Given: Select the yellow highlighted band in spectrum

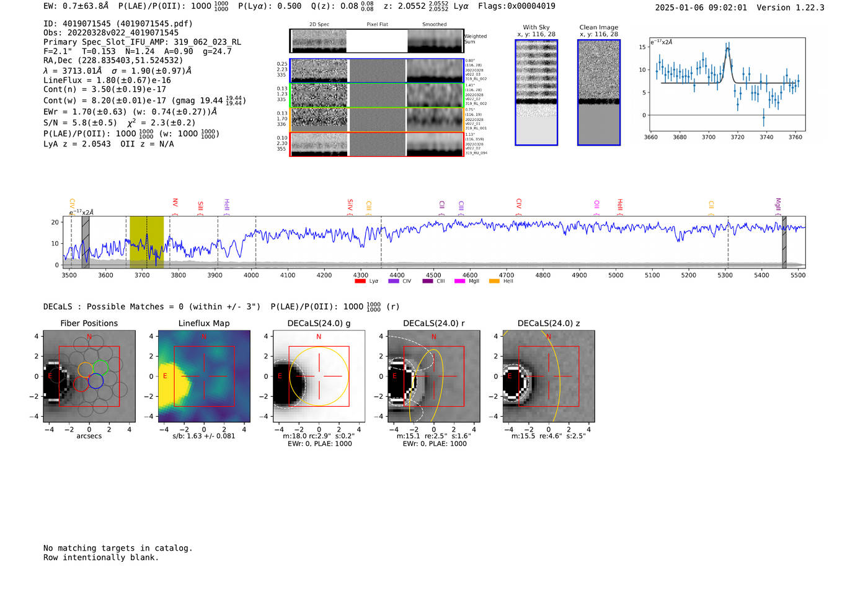Looking at the screenshot, I should [x=147, y=242].
